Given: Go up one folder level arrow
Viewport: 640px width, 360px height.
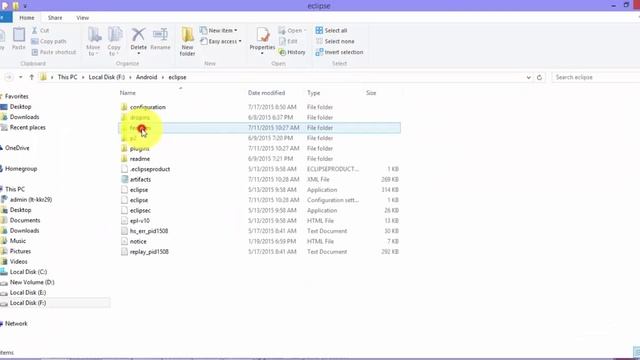Looking at the screenshot, I should tap(31, 77).
